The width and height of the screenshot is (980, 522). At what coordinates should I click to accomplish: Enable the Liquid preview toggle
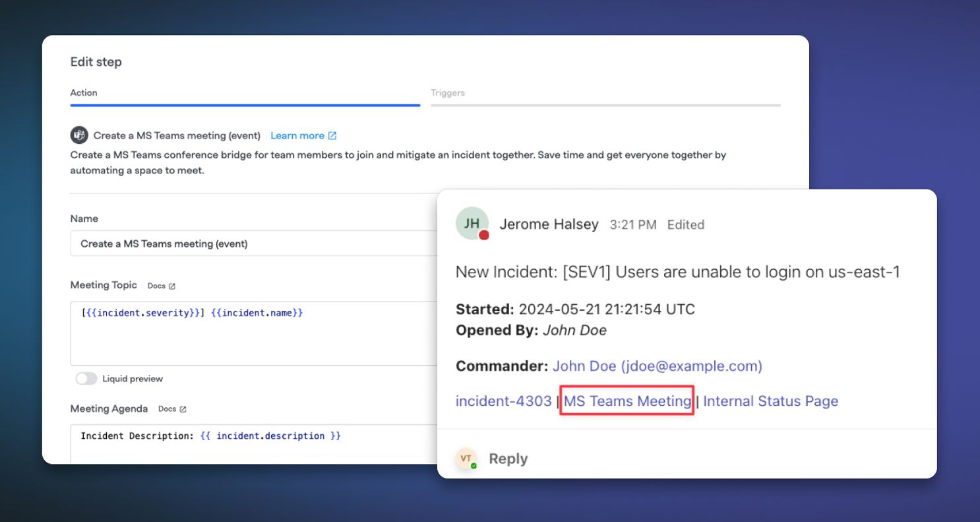click(x=86, y=379)
